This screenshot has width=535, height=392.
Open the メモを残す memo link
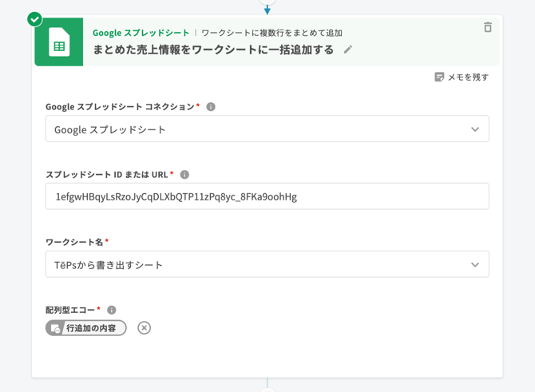coord(462,77)
